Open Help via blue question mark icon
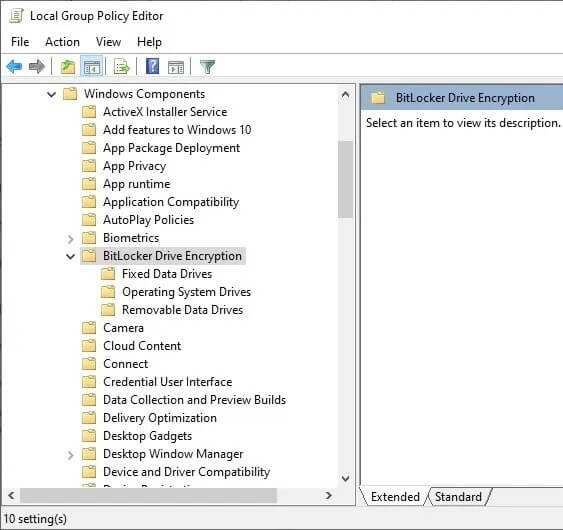 (x=153, y=66)
